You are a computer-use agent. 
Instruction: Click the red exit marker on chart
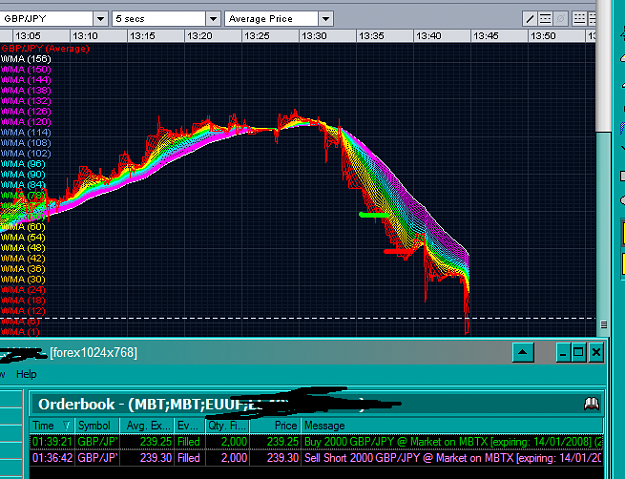pos(398,251)
